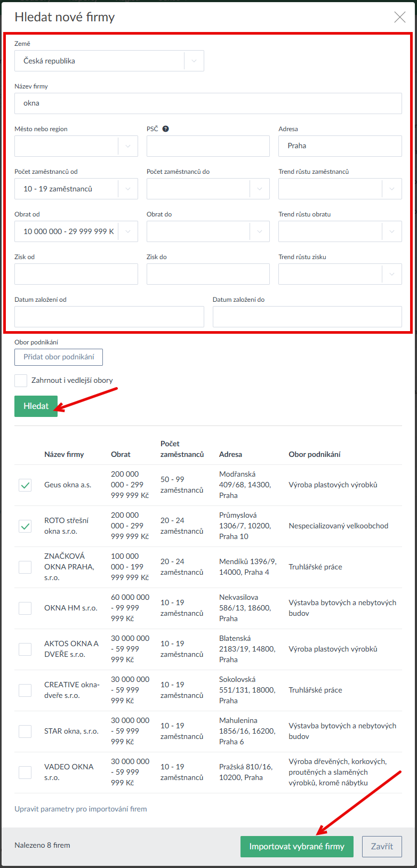417x868 pixels.
Task: Deselect ROTO střešní okna s.r.o. checkbox
Action: (x=25, y=526)
